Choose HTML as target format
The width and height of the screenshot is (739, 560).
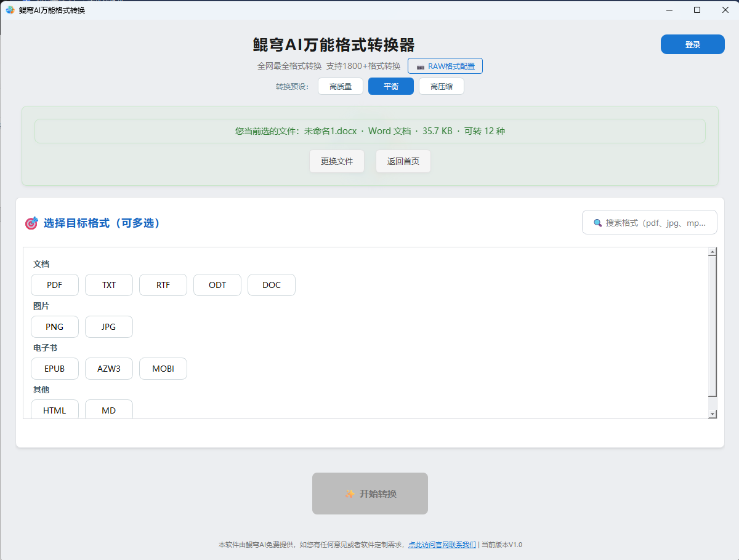[55, 409]
